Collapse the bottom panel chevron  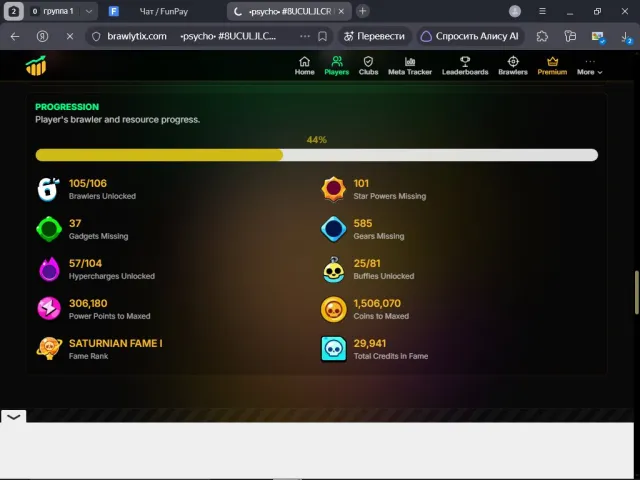(13, 416)
